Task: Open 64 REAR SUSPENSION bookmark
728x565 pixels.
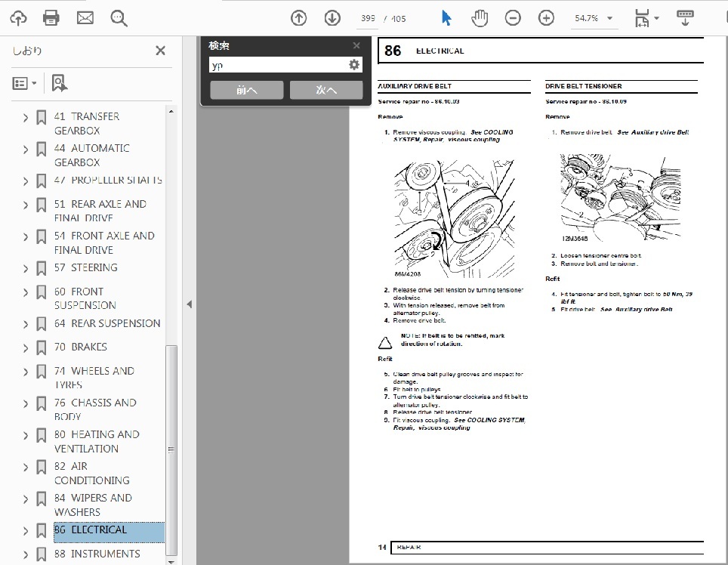Action: coord(107,323)
